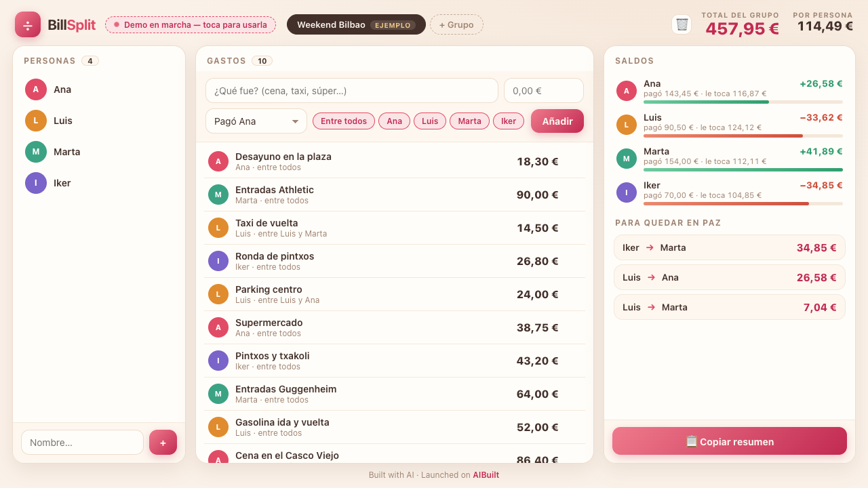Click avatar beside Entradas Guggenheim

coord(218,394)
